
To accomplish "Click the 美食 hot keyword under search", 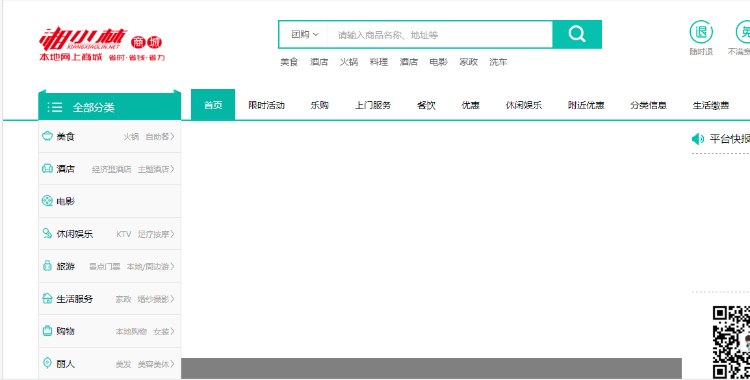I will pos(289,62).
